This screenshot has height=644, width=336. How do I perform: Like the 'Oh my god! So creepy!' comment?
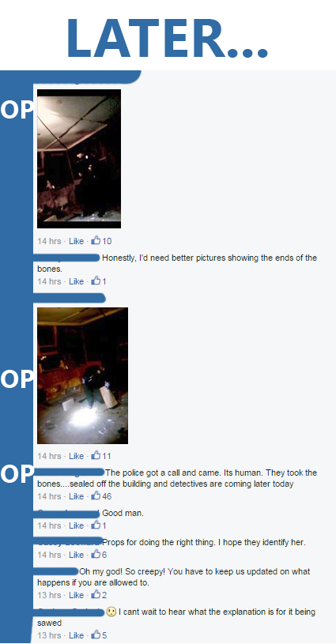click(77, 595)
